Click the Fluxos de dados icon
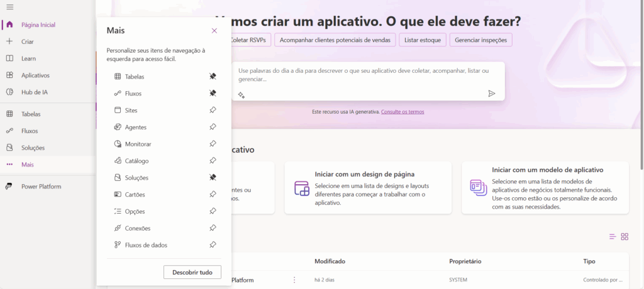The height and width of the screenshot is (289, 644). (x=118, y=245)
